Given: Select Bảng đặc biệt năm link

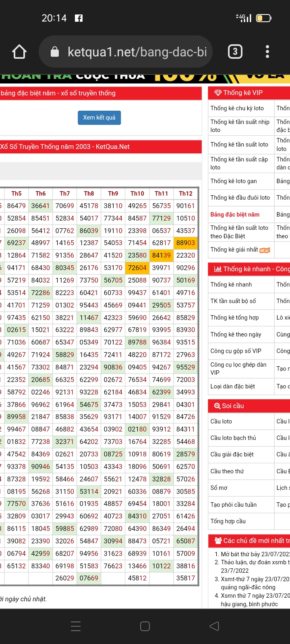Looking at the screenshot, I should pos(235,215).
